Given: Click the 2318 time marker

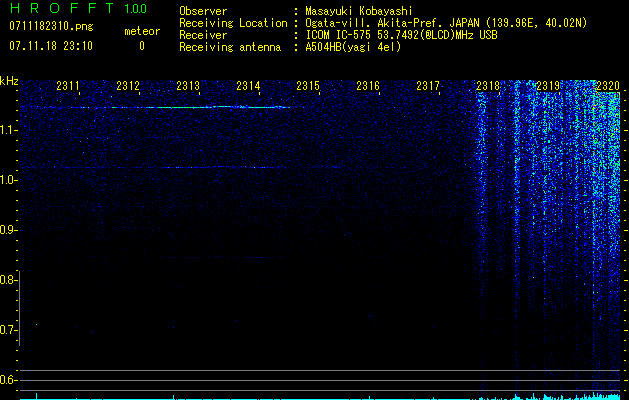Looking at the screenshot, I should pyautogui.click(x=488, y=85).
